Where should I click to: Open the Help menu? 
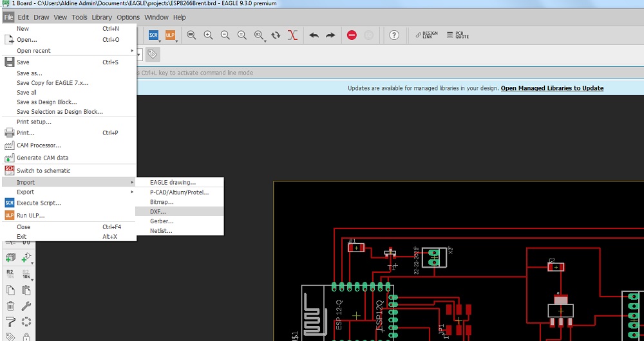pos(180,17)
